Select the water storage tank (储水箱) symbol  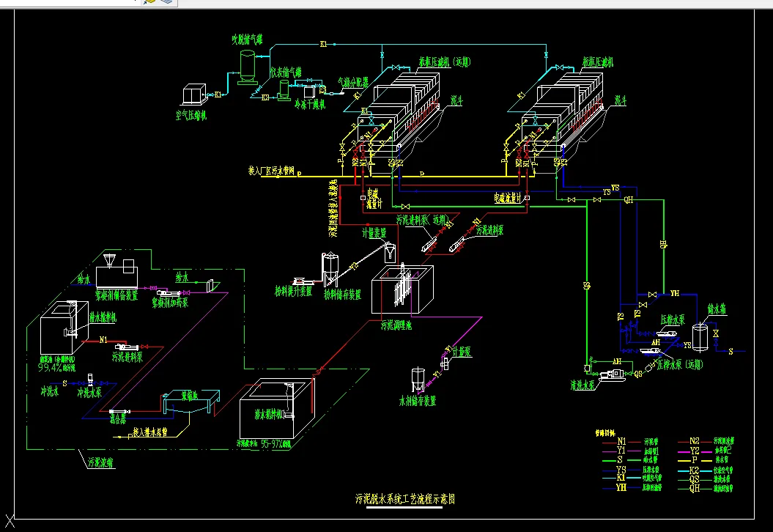[700, 337]
